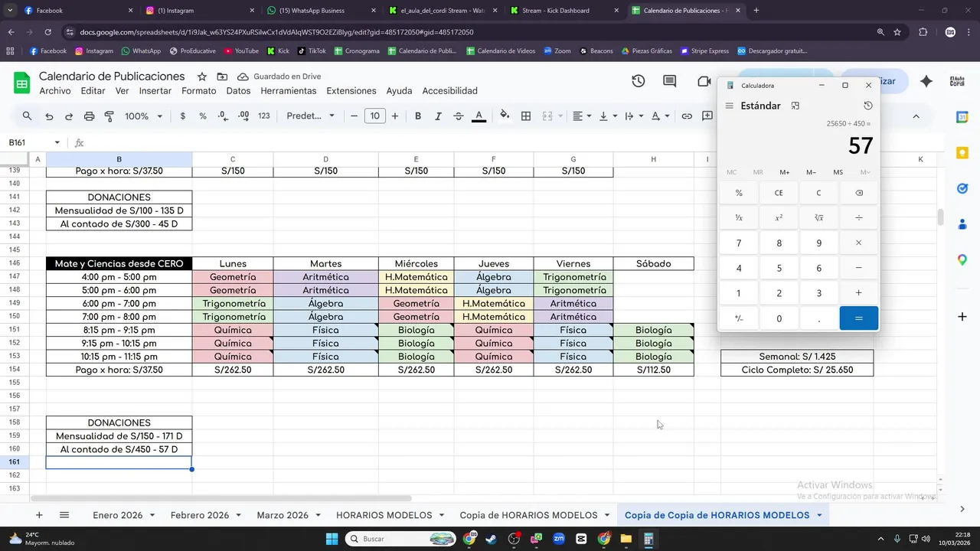
Task: Toggle italic formatting
Action: click(x=438, y=116)
